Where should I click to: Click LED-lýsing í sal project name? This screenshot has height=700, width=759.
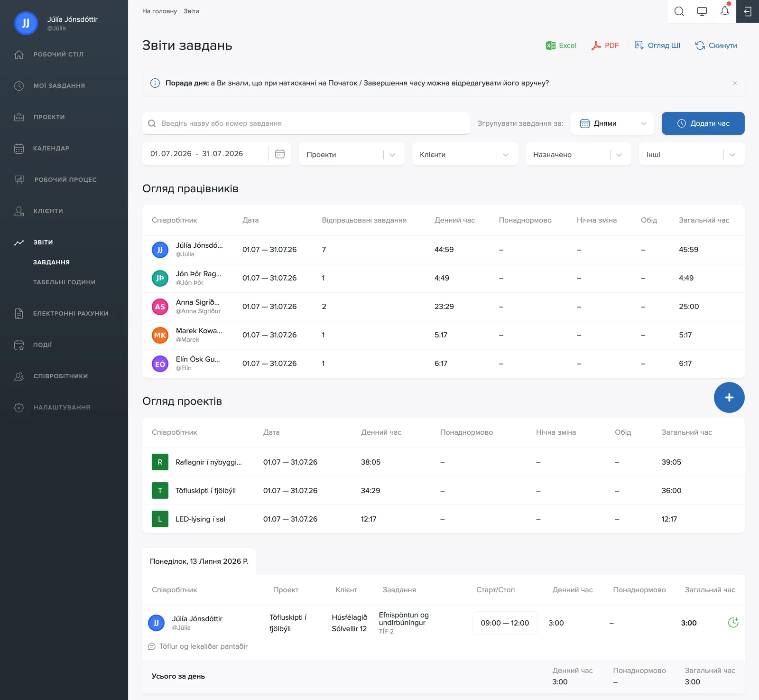(x=200, y=519)
